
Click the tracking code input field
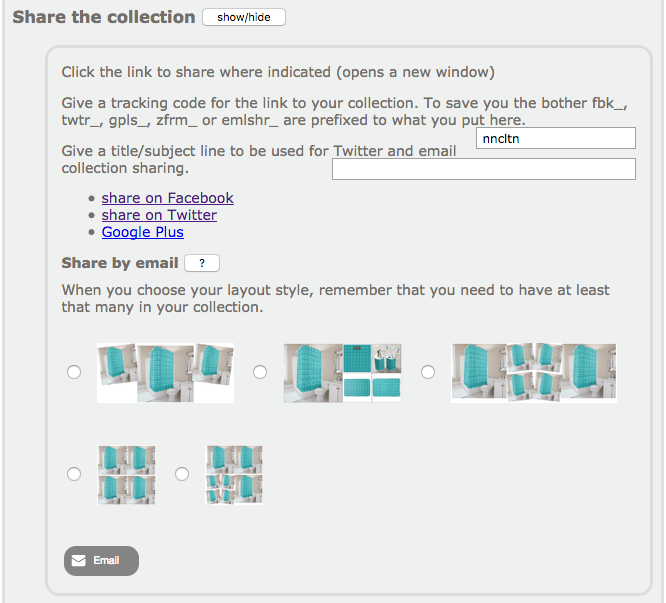coord(555,139)
